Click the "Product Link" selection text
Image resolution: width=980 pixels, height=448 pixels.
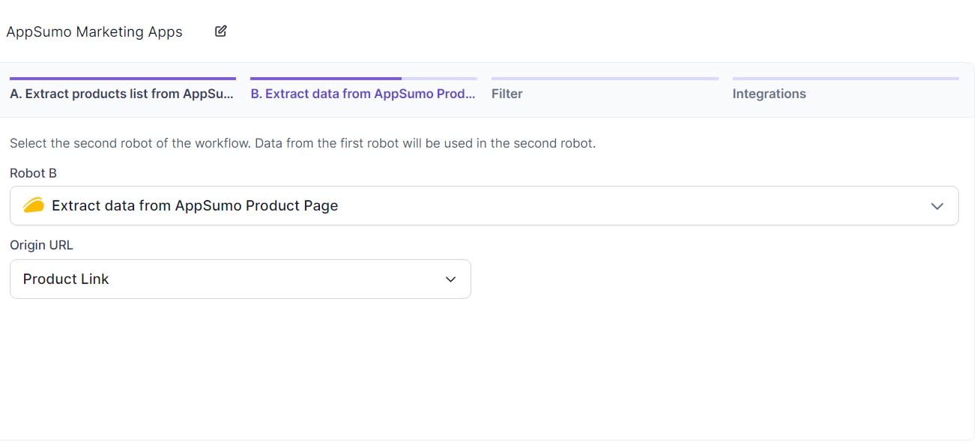[66, 279]
